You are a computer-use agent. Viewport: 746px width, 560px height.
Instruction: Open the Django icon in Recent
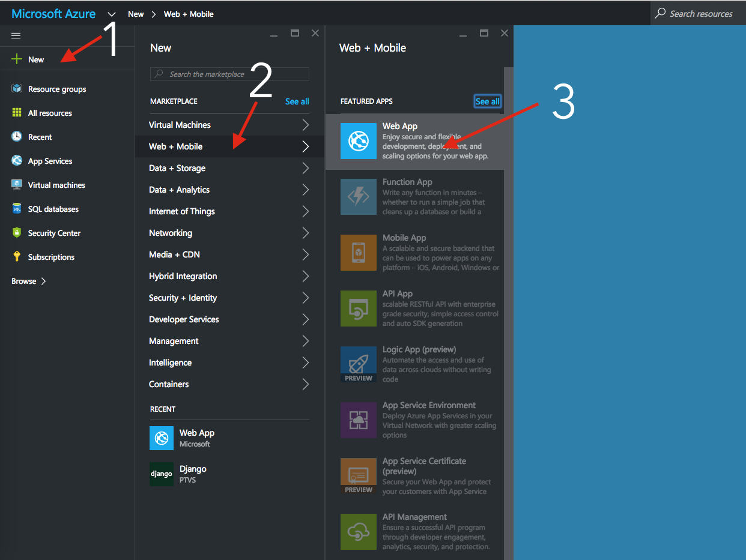click(x=162, y=474)
